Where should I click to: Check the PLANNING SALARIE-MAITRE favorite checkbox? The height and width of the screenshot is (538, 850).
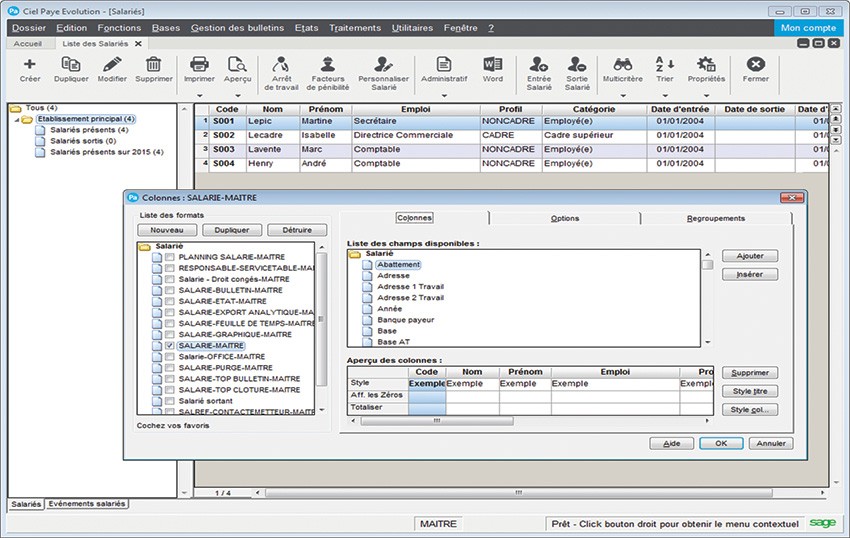point(170,258)
